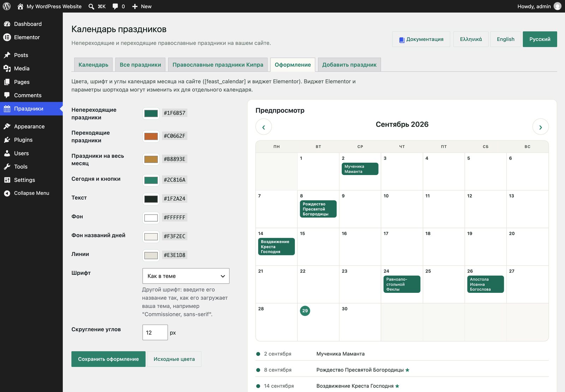
Task: Click the Рождество Пресвятой Богородицы calendar event
Action: click(318, 209)
